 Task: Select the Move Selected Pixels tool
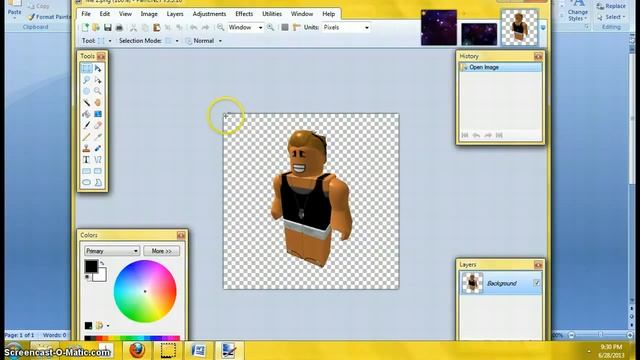click(98, 68)
